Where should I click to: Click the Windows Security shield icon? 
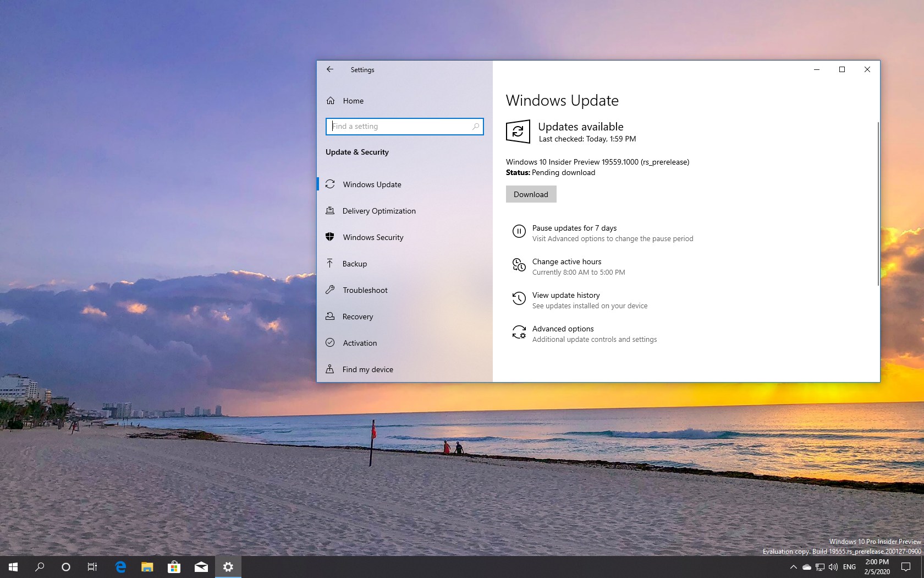point(330,237)
